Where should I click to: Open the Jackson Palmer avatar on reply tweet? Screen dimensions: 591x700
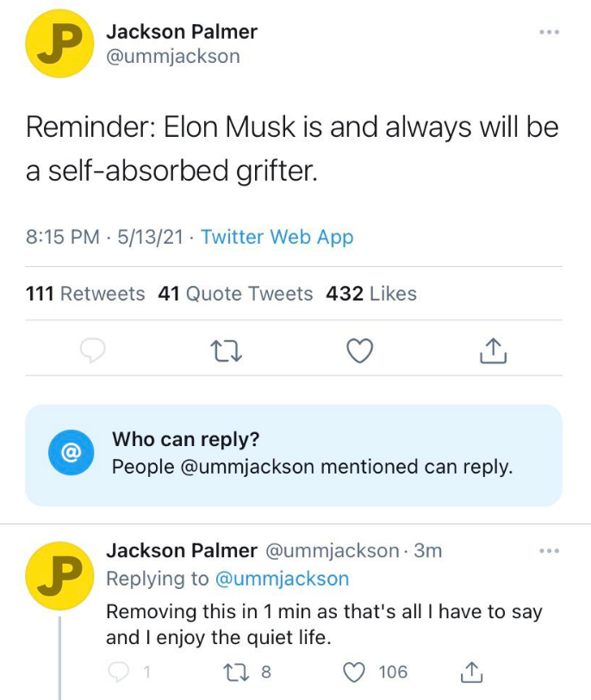tap(59, 575)
